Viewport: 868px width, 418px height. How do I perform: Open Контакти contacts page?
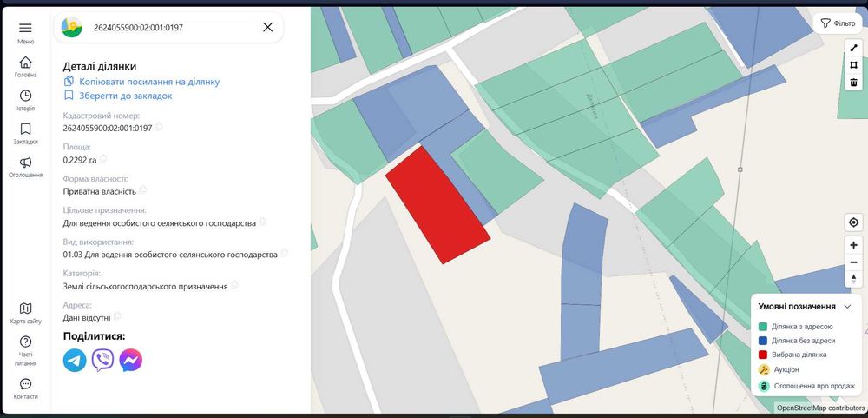click(25, 388)
